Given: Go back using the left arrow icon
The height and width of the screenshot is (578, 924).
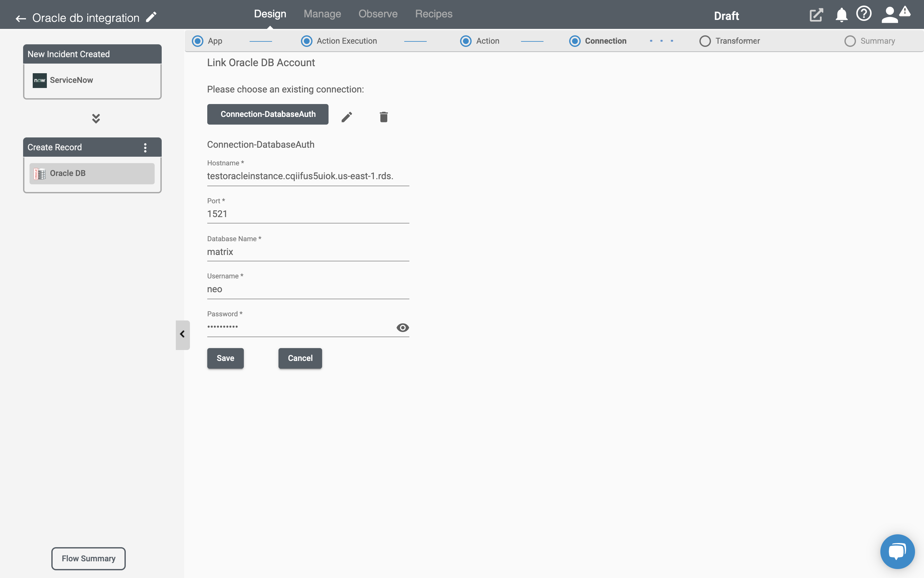Looking at the screenshot, I should [21, 18].
